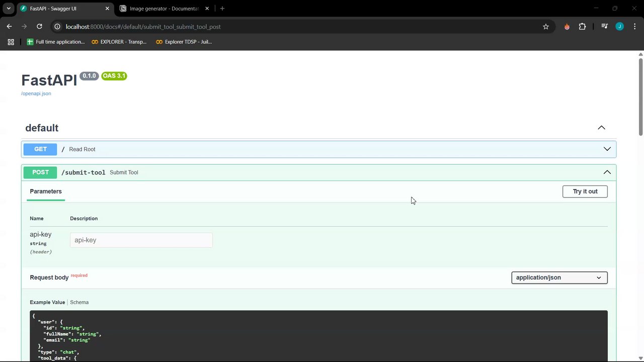Open the profile avatar icon
644x362 pixels.
click(x=619, y=27)
